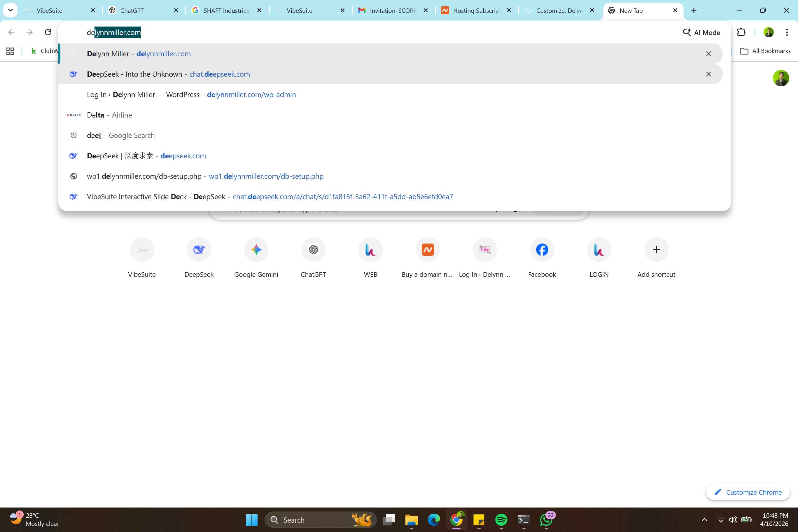Click the Customize Chrome button

point(748,492)
